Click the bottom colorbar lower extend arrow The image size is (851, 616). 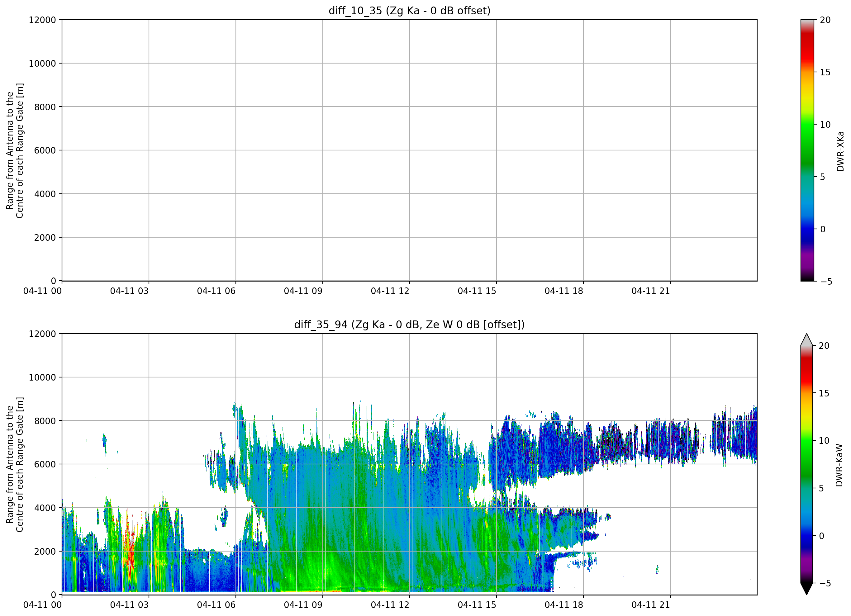[x=806, y=589]
